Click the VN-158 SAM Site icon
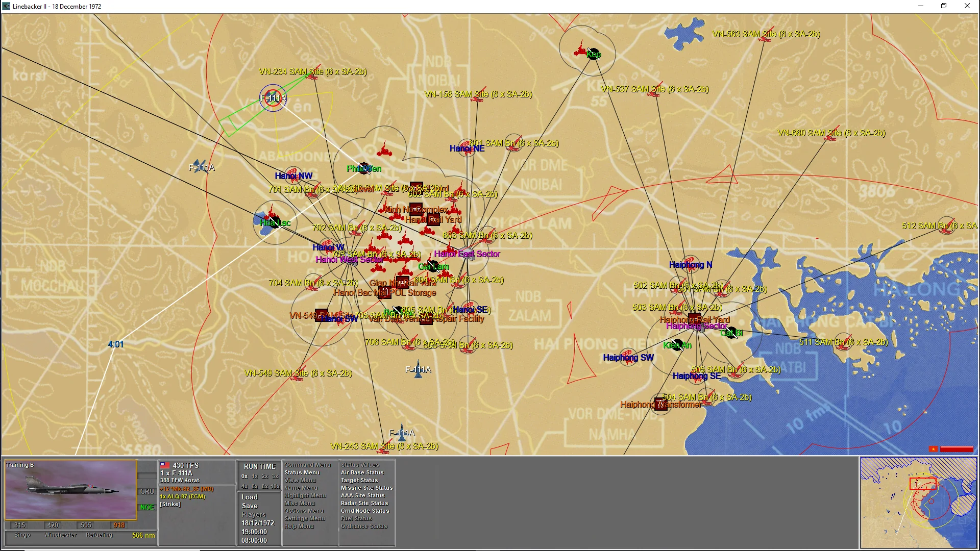The image size is (980, 551). (x=479, y=95)
